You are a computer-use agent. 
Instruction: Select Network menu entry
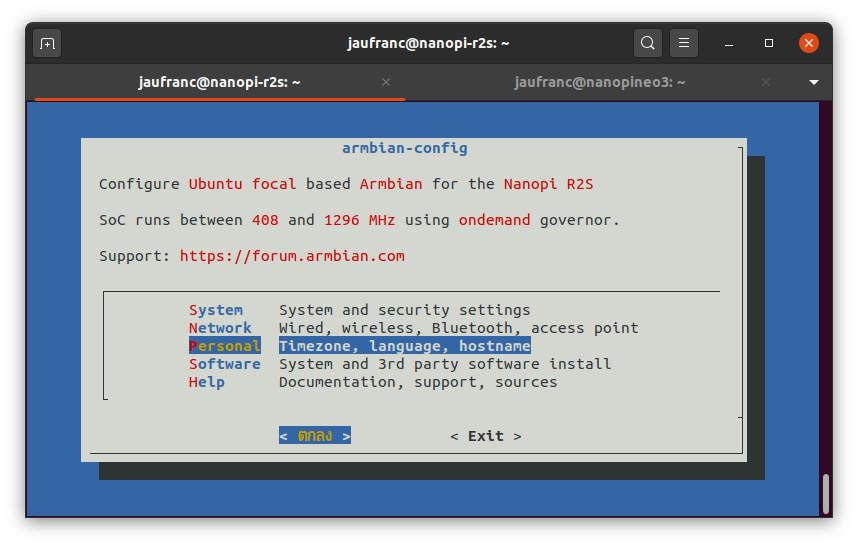220,328
